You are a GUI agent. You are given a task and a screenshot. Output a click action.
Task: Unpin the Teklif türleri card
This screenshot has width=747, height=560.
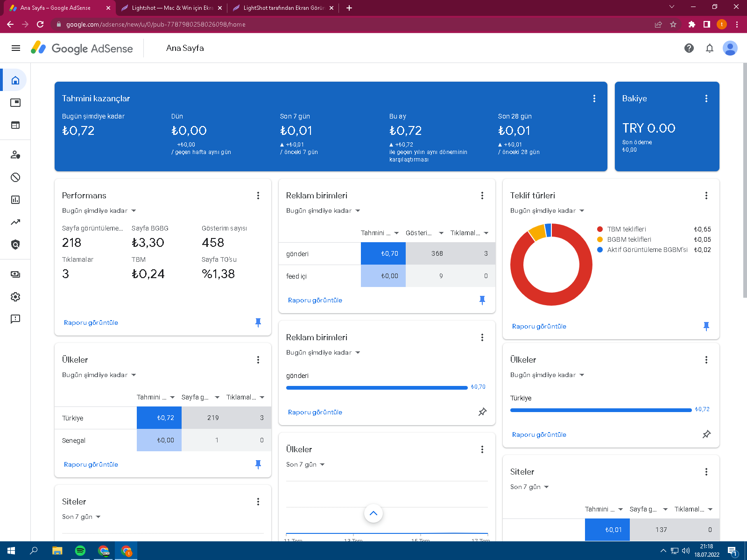(706, 326)
